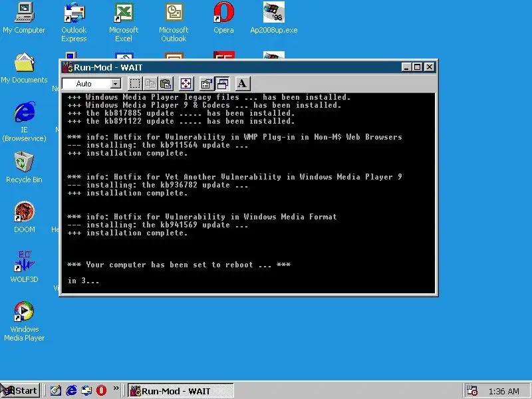This screenshot has height=399, width=532.
Task: Select IE (Browservice) desktop icon
Action: point(24,122)
